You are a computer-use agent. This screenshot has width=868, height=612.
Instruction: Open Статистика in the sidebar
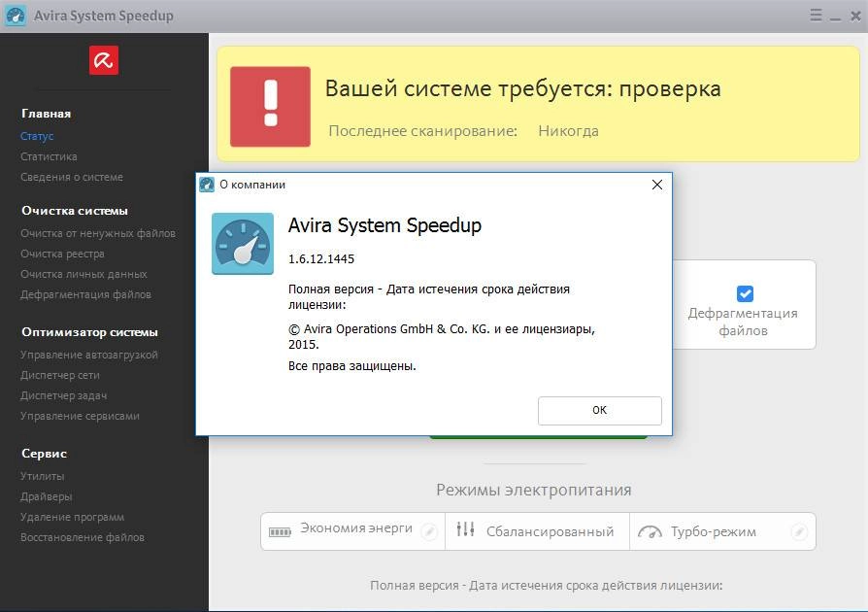coord(49,156)
